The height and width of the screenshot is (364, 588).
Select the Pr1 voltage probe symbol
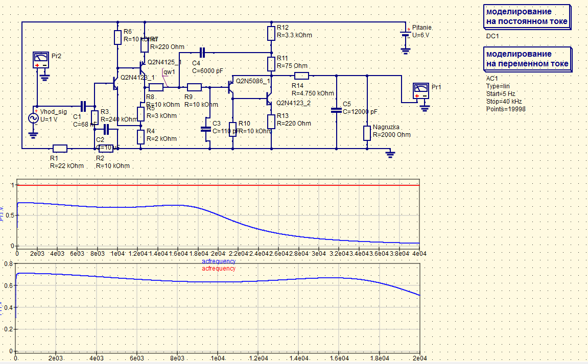coord(421,92)
